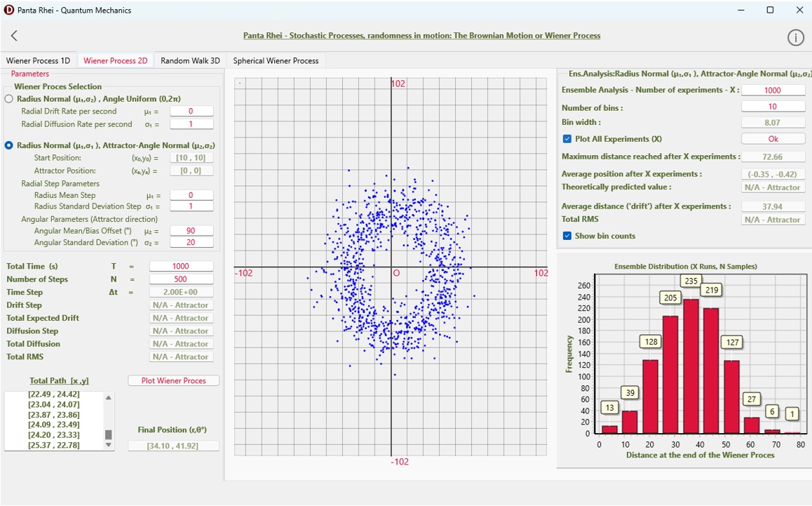
Task: Switch to Spherical Wiener Process tab
Action: (276, 60)
